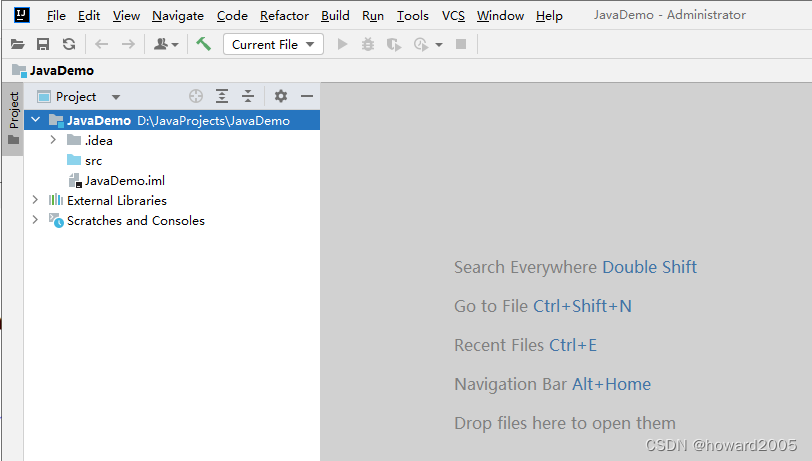Open the Window menu
The height and width of the screenshot is (461, 812).
pos(500,16)
